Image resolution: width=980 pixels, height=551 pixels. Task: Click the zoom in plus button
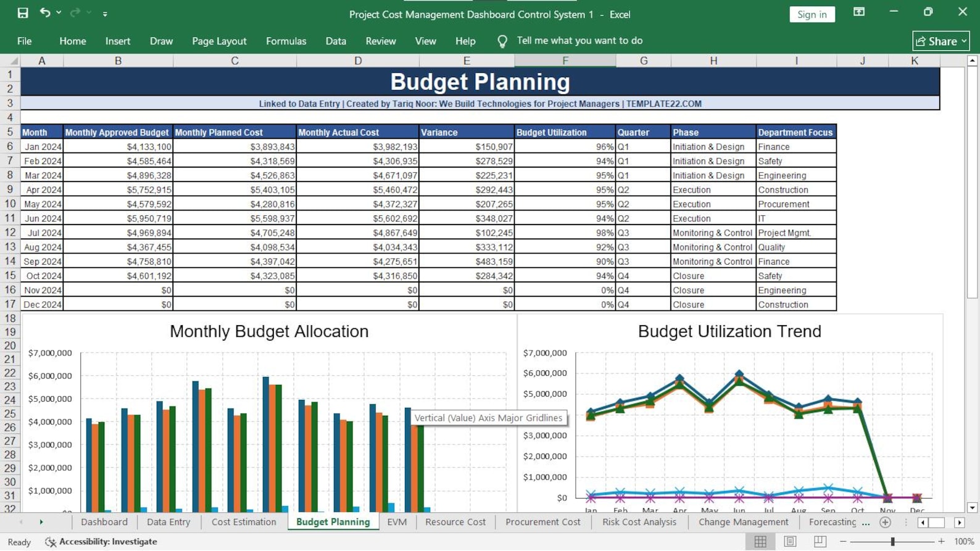pos(941,541)
